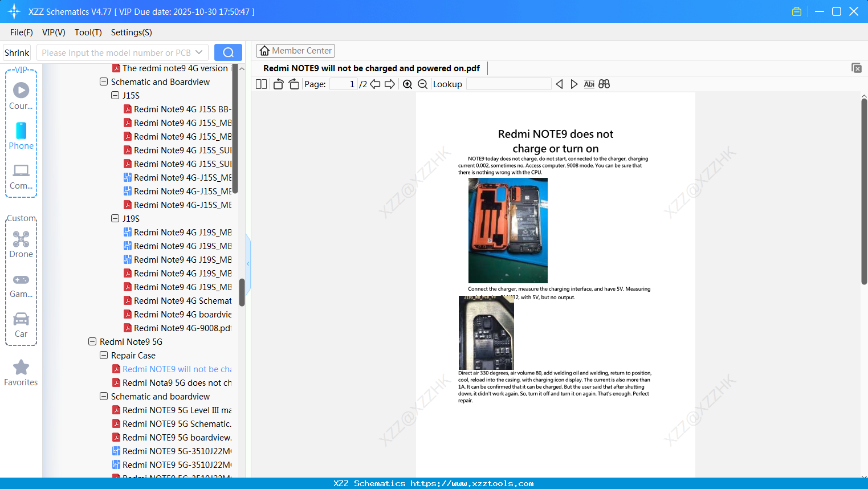Click the binoculars search icon

(604, 84)
